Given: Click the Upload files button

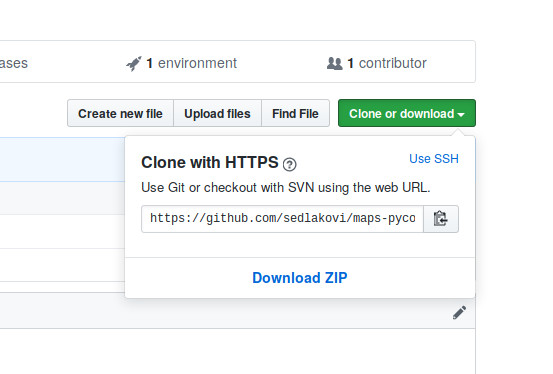Looking at the screenshot, I should point(217,113).
